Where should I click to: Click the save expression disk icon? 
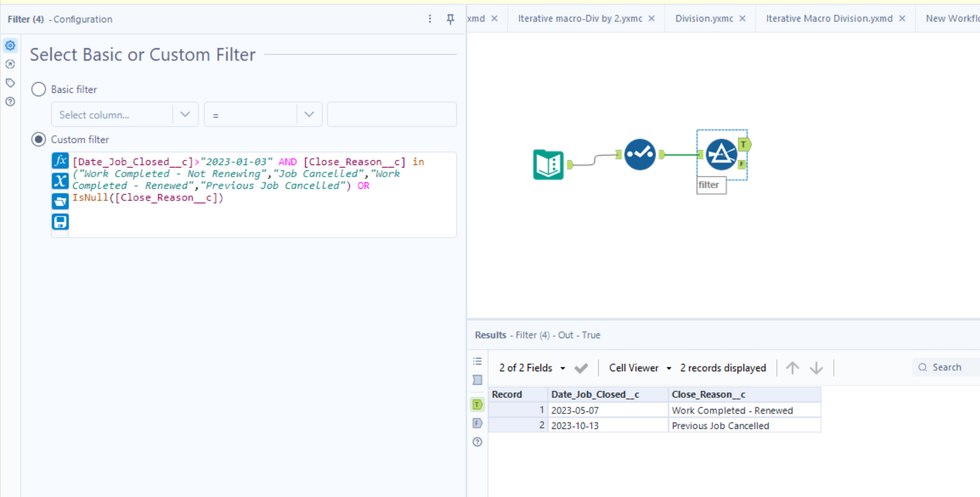click(60, 221)
